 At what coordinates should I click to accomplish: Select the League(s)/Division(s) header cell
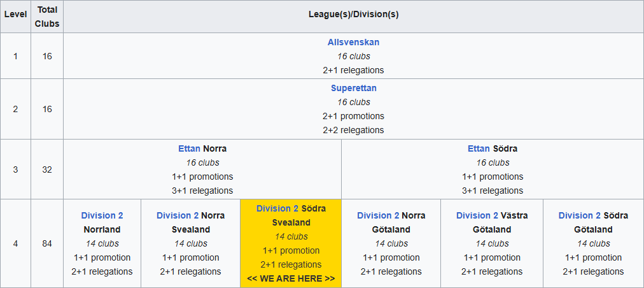point(353,14)
